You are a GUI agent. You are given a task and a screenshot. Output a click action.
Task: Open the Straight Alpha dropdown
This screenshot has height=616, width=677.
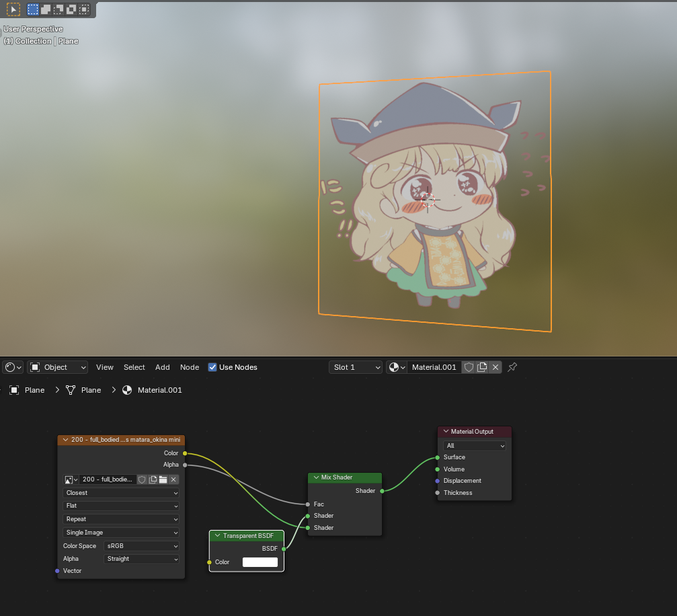[x=142, y=559]
